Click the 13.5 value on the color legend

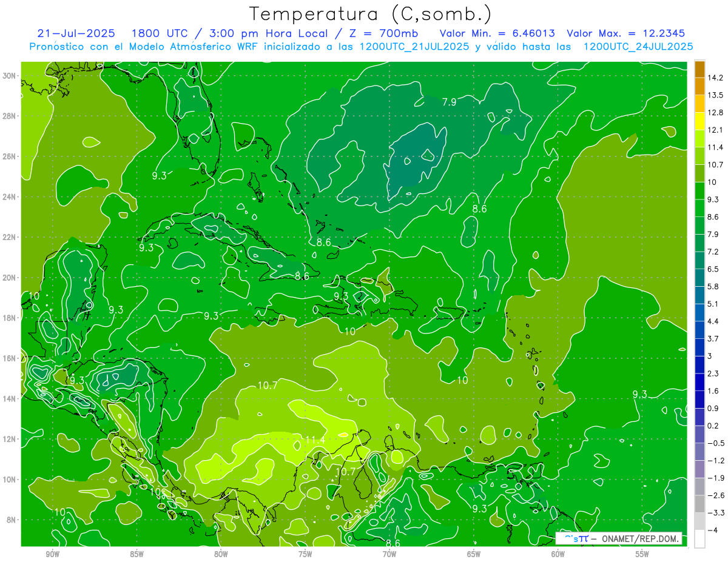(716, 95)
